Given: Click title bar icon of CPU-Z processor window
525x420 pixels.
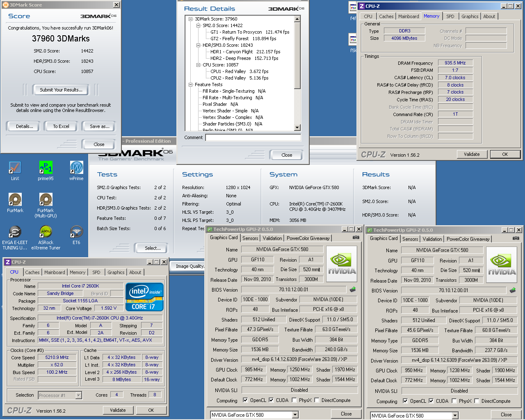Looking at the screenshot, I should [x=8, y=262].
